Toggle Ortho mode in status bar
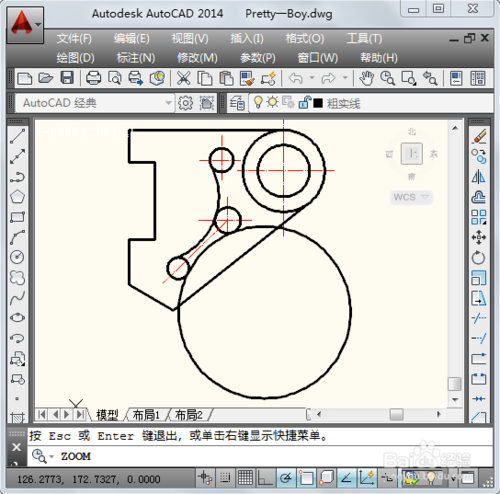The image size is (500, 494). click(x=265, y=479)
